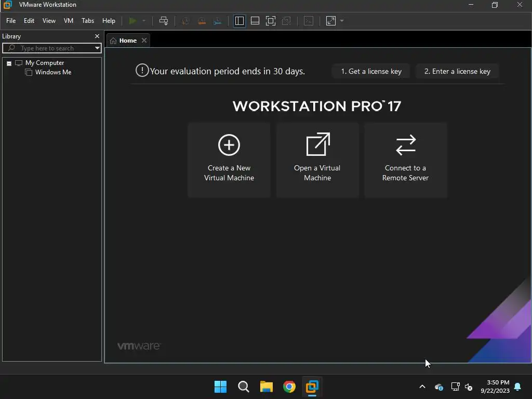This screenshot has width=532, height=399.
Task: Open the Edit menu
Action: click(x=29, y=21)
